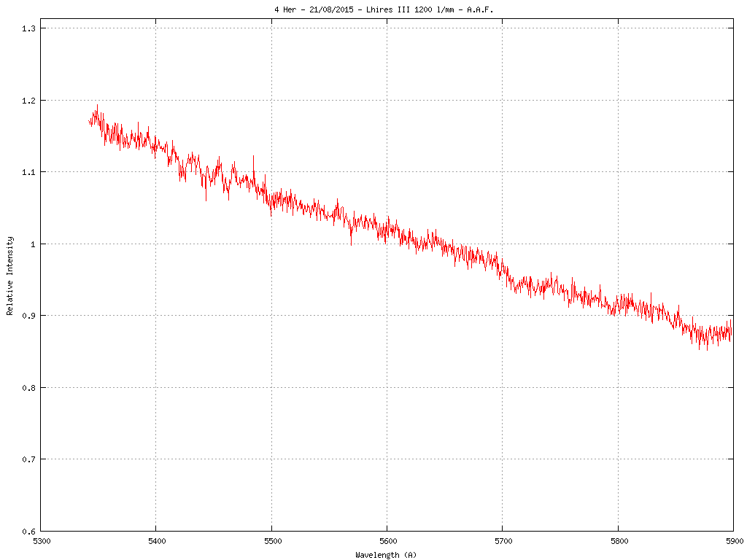747x560 pixels.
Task: Click the x-axis tick label 5900
Action: (x=734, y=542)
